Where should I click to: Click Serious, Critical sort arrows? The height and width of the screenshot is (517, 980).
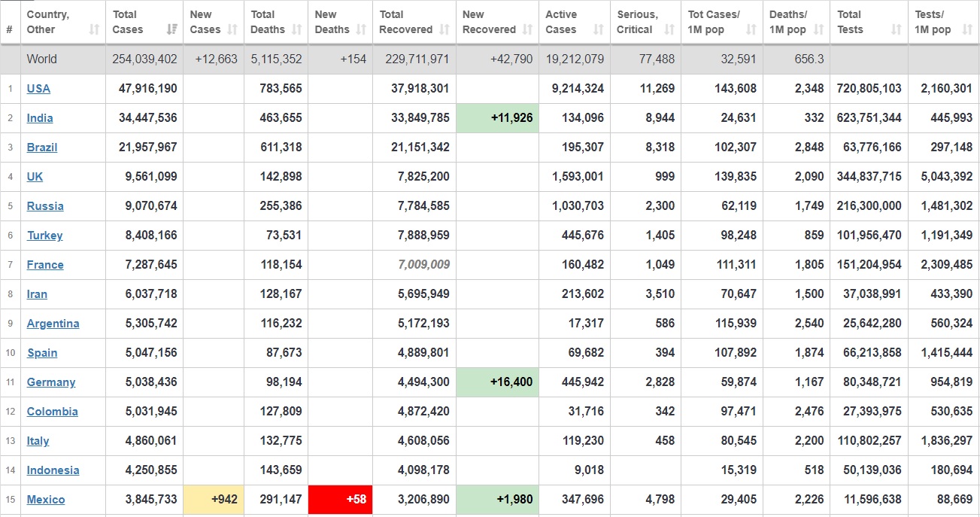point(669,30)
